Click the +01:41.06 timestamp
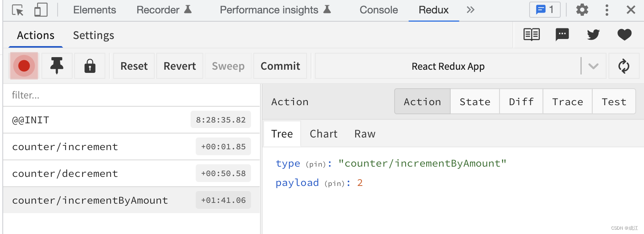The height and width of the screenshot is (234, 644). (x=223, y=200)
